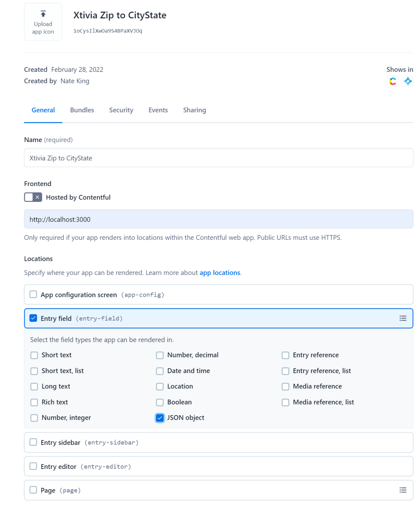Check the Page location option

pos(33,490)
